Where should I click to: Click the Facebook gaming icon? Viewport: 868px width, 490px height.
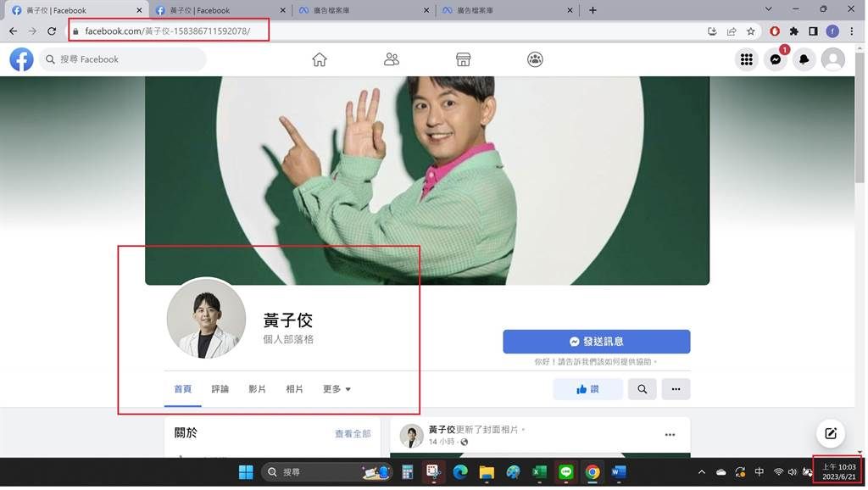[535, 59]
